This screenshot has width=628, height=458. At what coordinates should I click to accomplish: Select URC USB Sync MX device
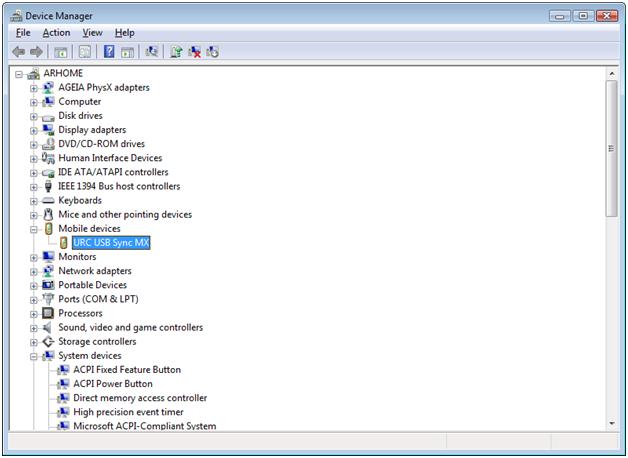point(111,243)
